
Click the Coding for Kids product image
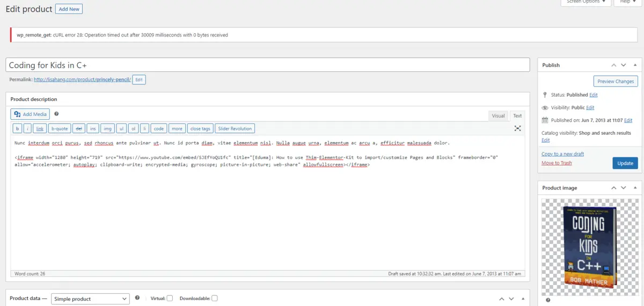click(590, 247)
